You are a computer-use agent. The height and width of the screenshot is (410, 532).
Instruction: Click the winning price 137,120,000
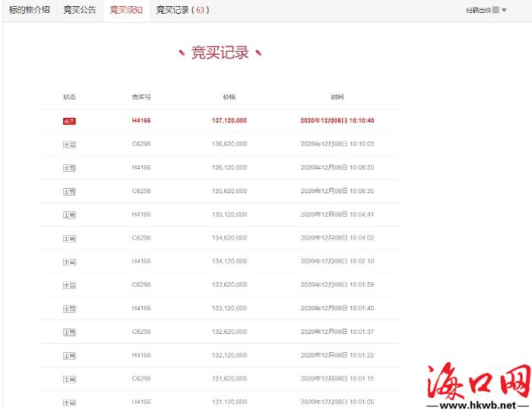click(x=229, y=121)
